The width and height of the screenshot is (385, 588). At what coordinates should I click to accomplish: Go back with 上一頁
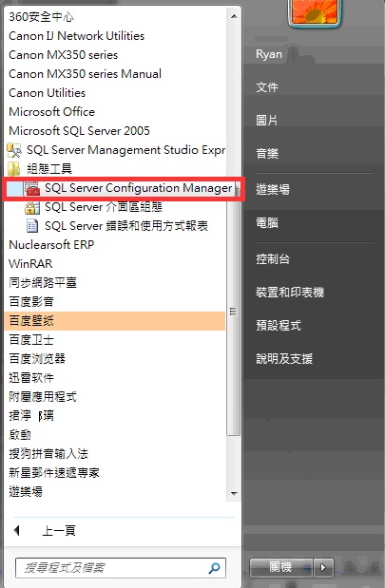59,531
